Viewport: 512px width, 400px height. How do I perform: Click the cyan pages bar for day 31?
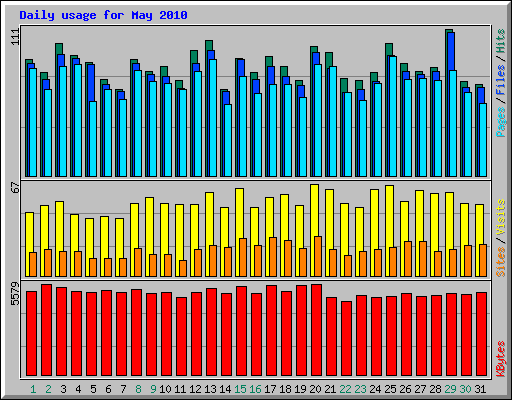(x=483, y=140)
